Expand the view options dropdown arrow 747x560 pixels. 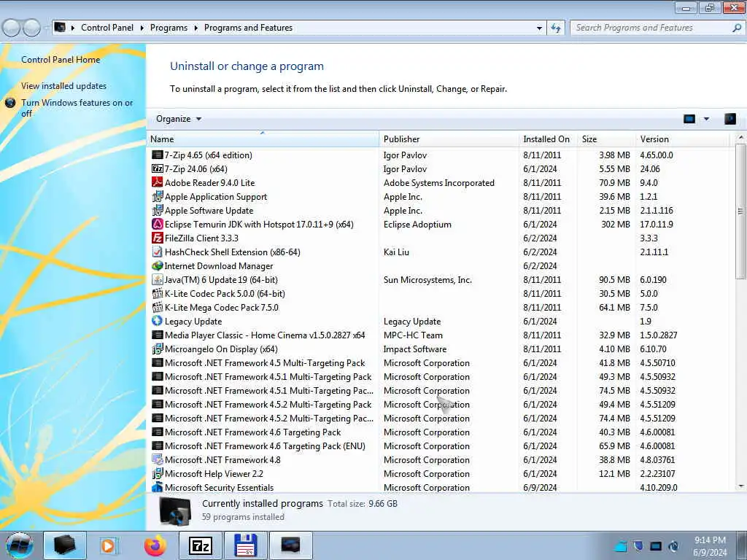[x=706, y=119]
